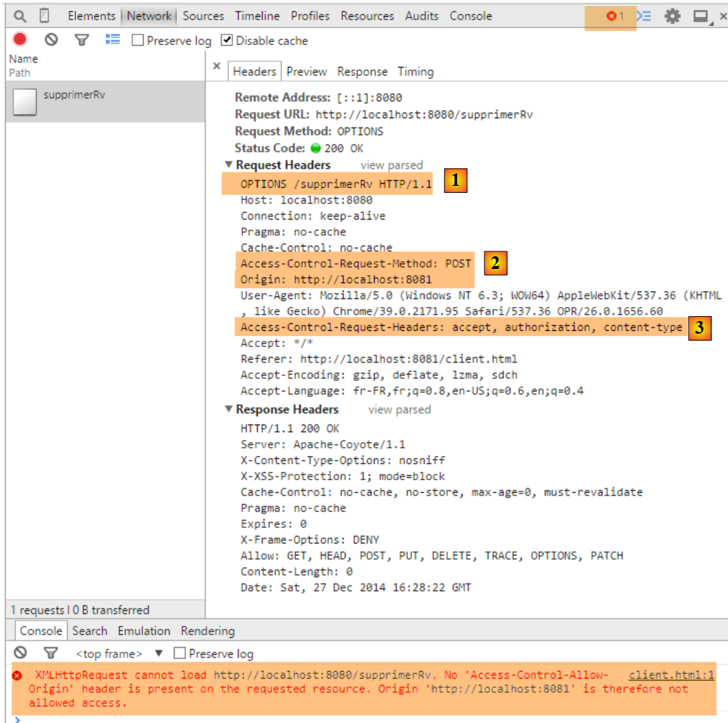The image size is (728, 723).
Task: Open DevTools settings gear icon
Action: pyautogui.click(x=673, y=16)
